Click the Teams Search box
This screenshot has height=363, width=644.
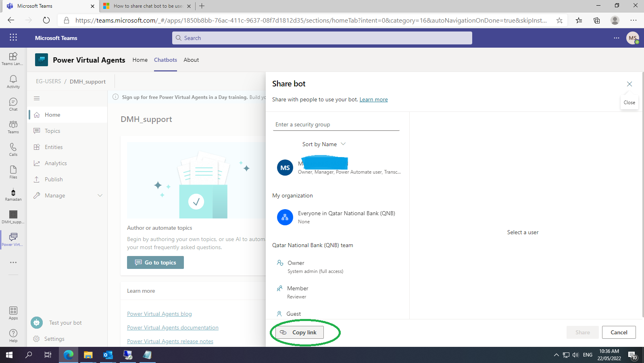(x=322, y=38)
